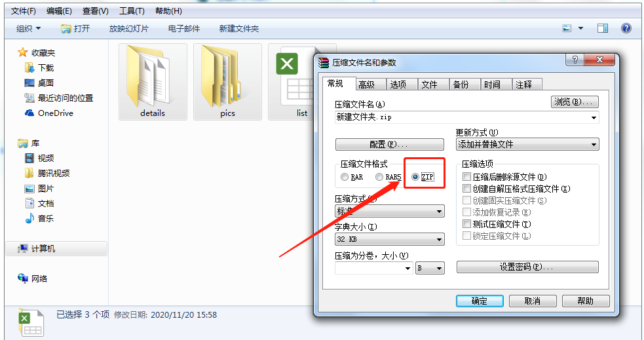Screen dimensions: 644x340
Task: Select the pics folder thumbnail
Action: [x=227, y=82]
